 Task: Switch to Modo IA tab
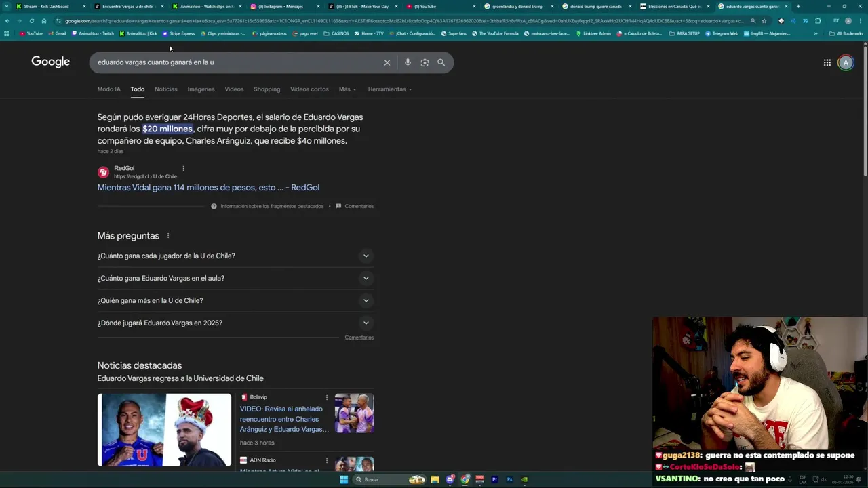coord(108,89)
